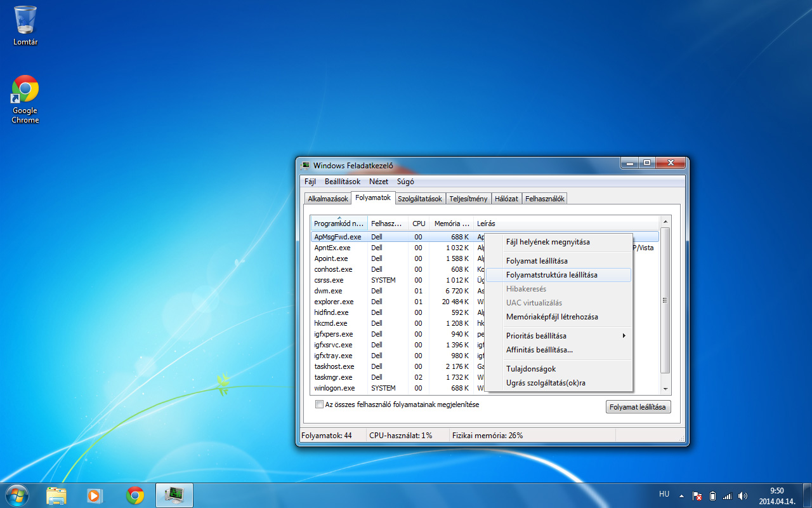Select Folyamatstruktúra leállítása from context menu

click(x=551, y=275)
